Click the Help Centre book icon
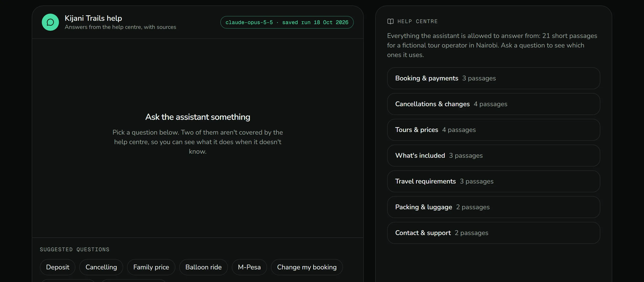Screen dimensions: 644x282 point(390,21)
